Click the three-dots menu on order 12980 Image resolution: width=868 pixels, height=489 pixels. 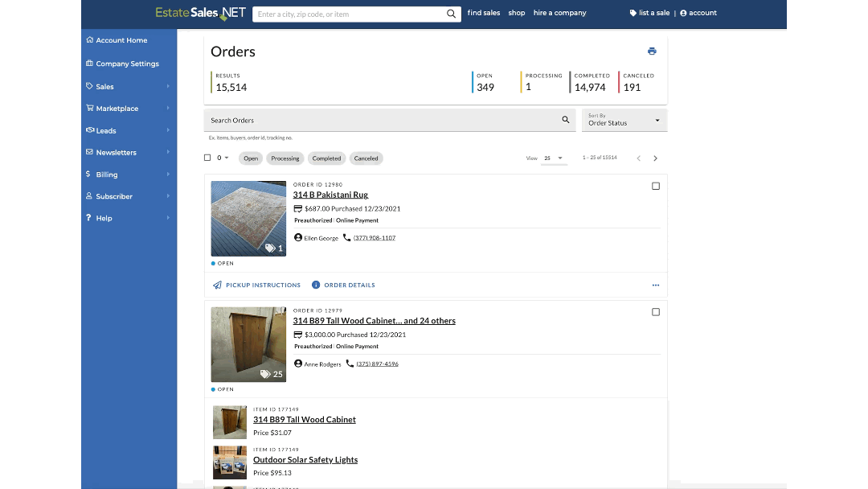point(656,286)
